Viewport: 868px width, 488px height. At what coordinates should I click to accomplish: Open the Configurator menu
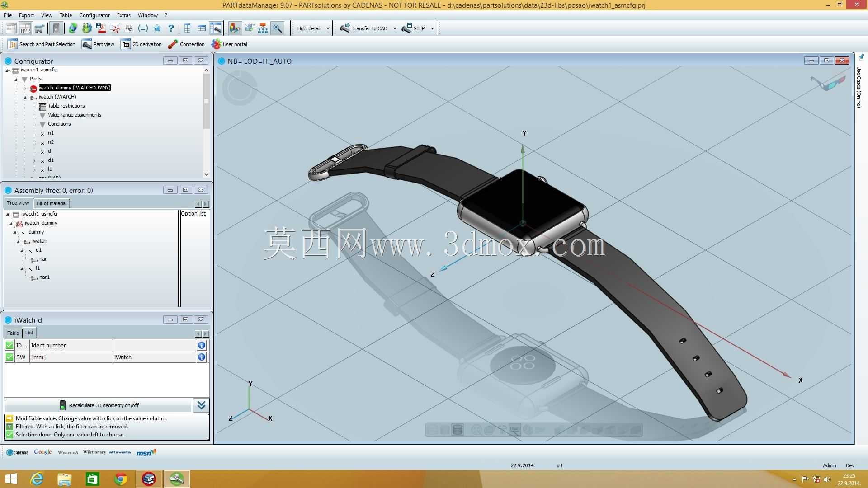point(94,15)
